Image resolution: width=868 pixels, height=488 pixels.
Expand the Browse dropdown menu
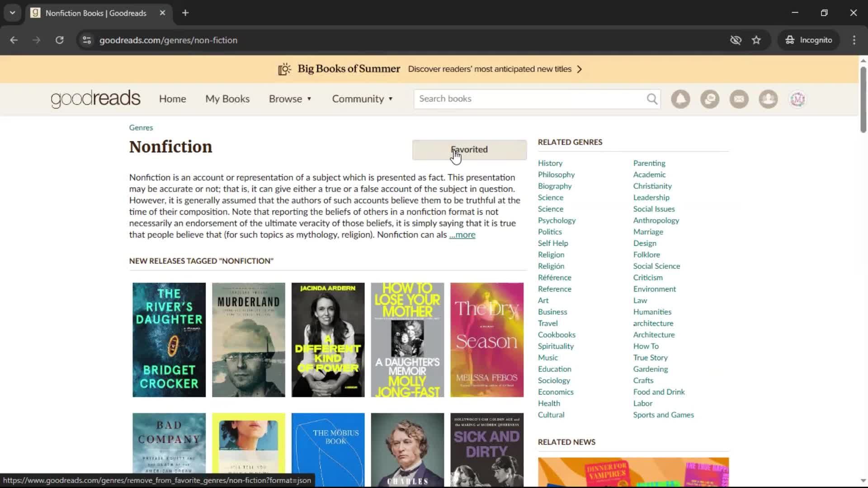tap(290, 99)
